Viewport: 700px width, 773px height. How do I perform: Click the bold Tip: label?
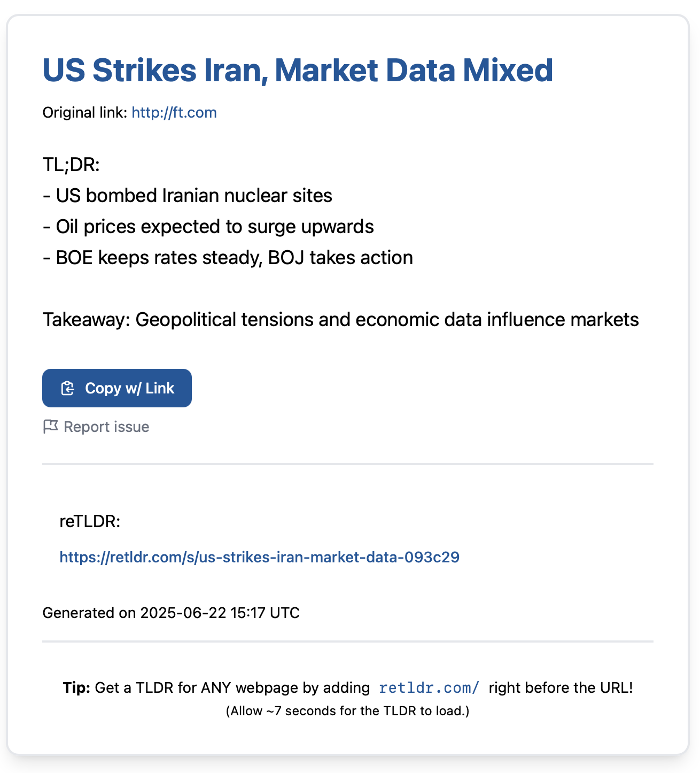pyautogui.click(x=77, y=687)
